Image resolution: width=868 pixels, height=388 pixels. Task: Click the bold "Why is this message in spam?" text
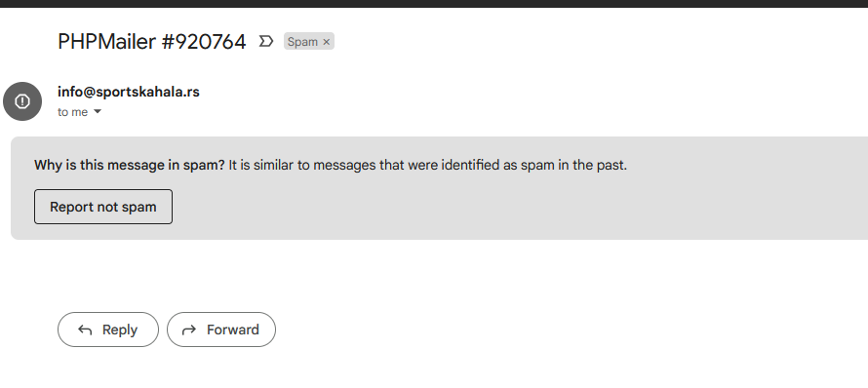[130, 165]
